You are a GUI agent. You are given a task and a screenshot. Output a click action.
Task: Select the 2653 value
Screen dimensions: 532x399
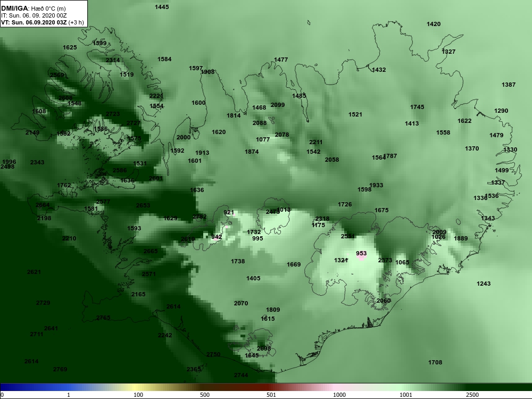[x=143, y=205]
